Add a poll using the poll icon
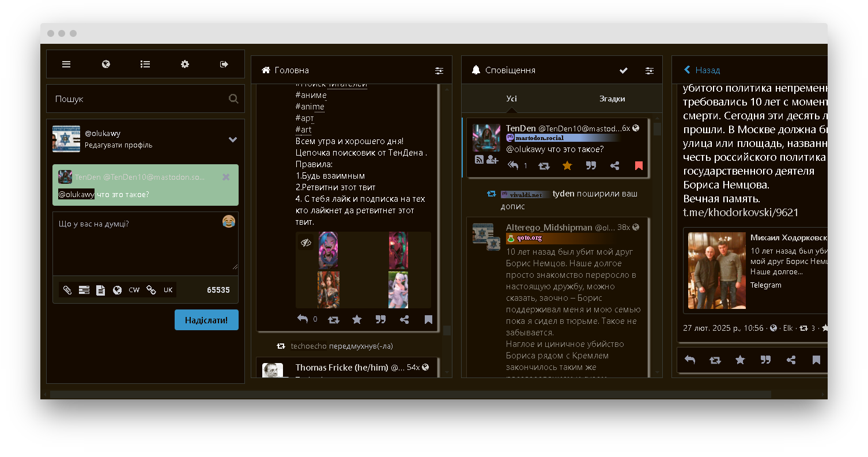This screenshot has height=457, width=868. coord(84,290)
